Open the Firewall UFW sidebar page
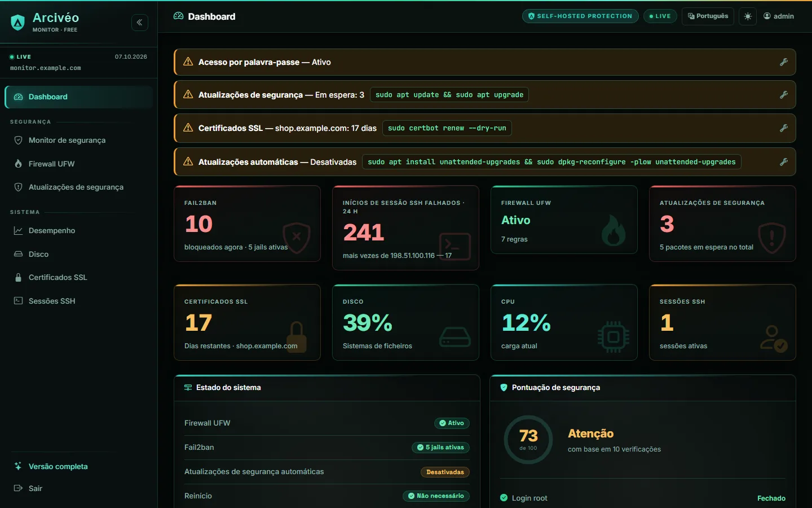 (x=79, y=164)
